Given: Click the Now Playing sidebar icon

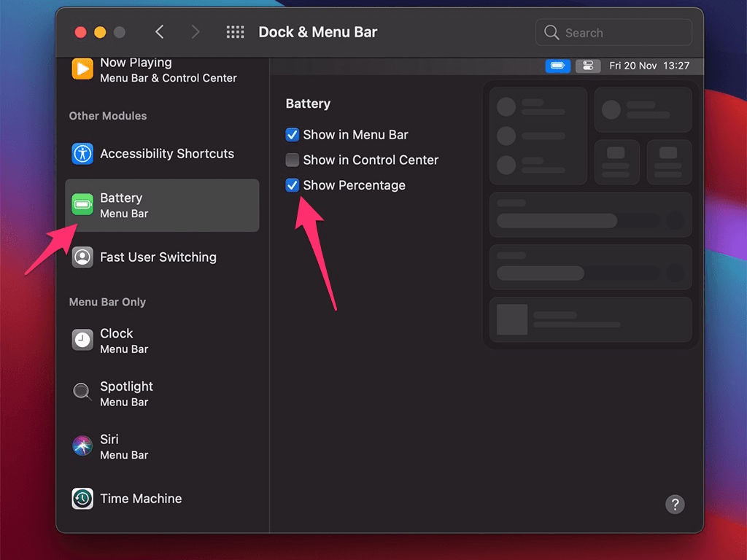Looking at the screenshot, I should [82, 69].
